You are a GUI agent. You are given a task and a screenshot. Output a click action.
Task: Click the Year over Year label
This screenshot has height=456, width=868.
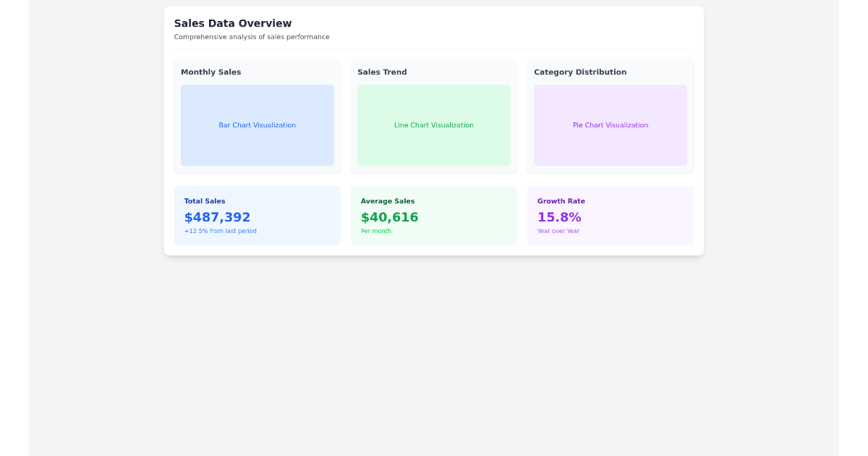(558, 231)
